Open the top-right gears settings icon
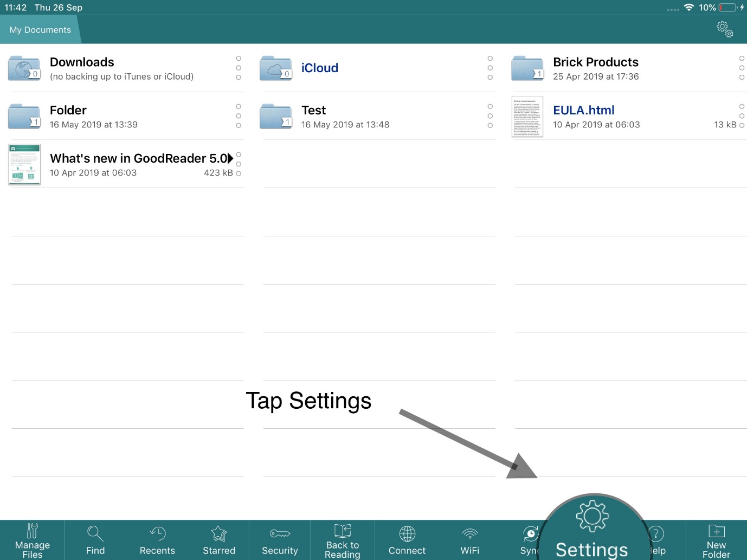 (x=725, y=29)
